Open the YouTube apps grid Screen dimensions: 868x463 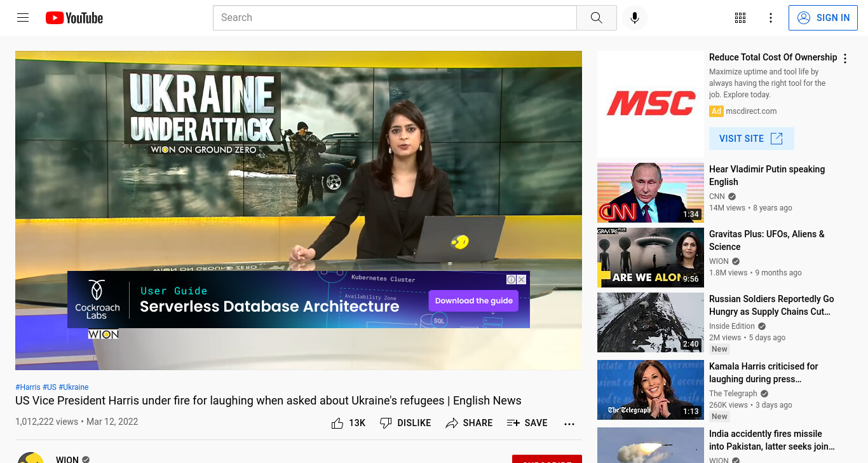[740, 18]
